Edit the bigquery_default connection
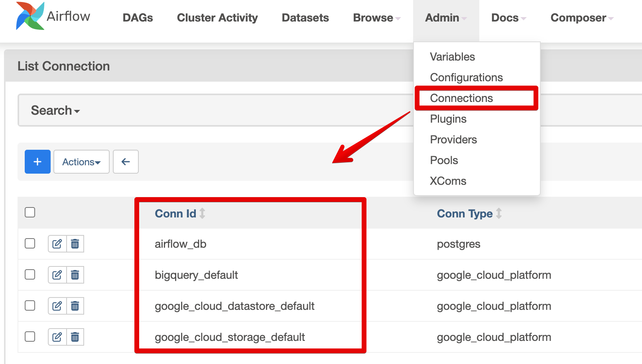 (x=57, y=275)
